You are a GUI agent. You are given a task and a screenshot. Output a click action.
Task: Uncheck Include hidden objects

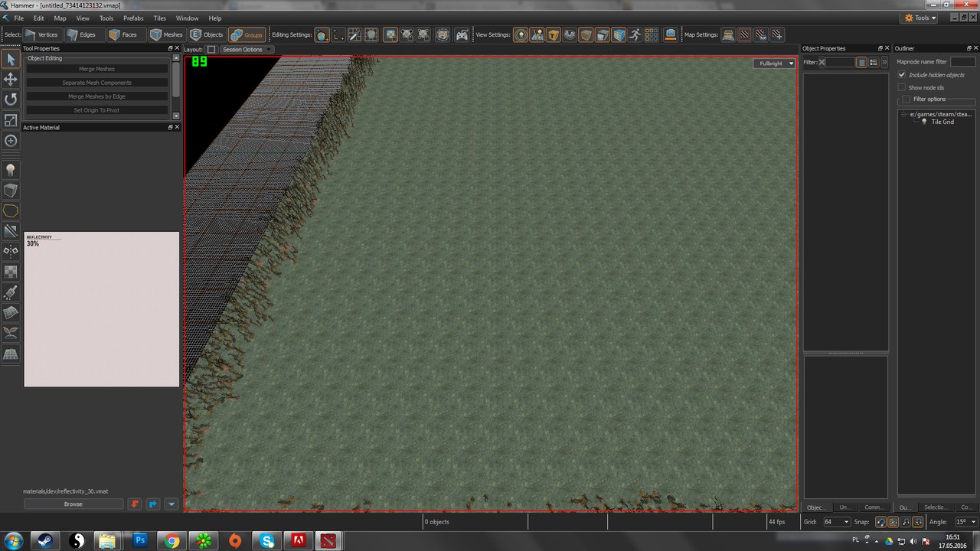click(x=902, y=75)
